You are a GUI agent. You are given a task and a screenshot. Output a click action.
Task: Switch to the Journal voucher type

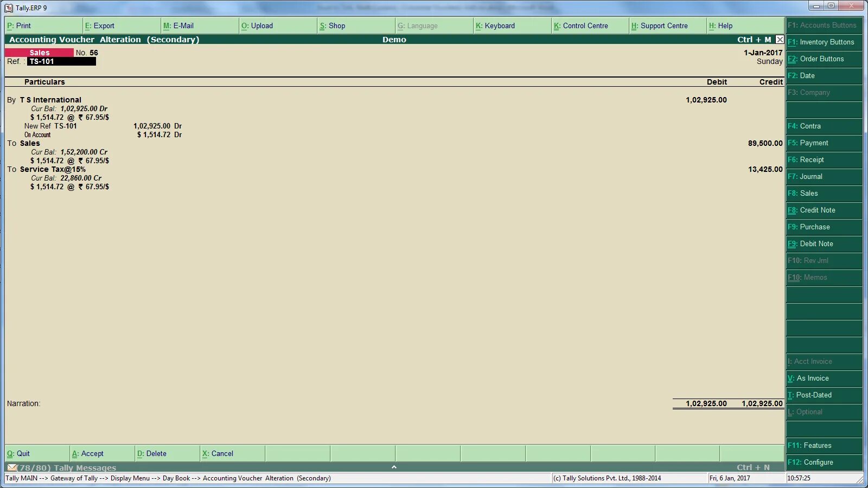(x=824, y=177)
